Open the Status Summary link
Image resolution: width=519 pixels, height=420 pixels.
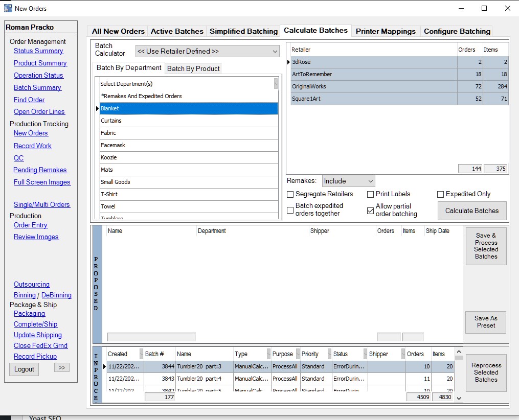(x=38, y=51)
